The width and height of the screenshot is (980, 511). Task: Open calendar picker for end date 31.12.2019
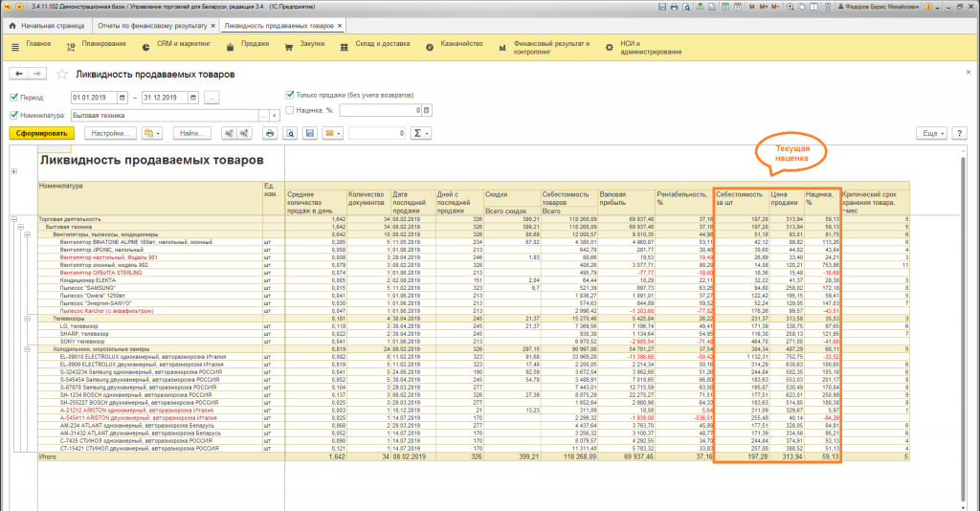pos(193,98)
